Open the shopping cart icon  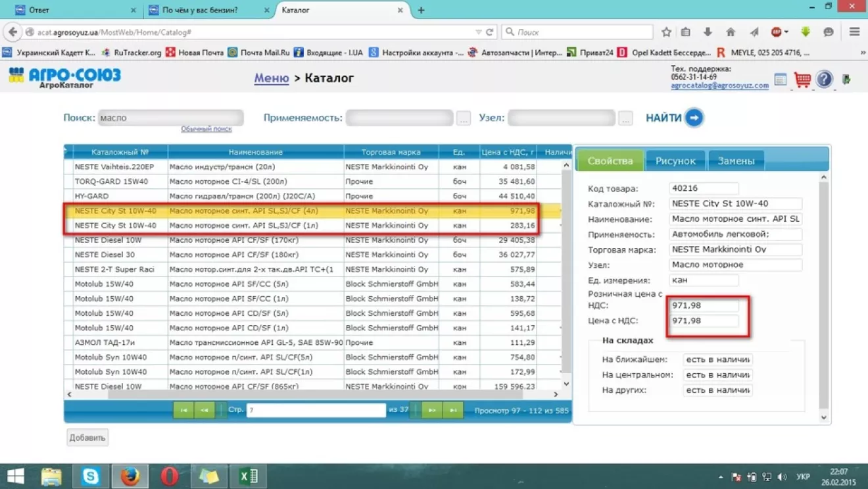click(802, 80)
